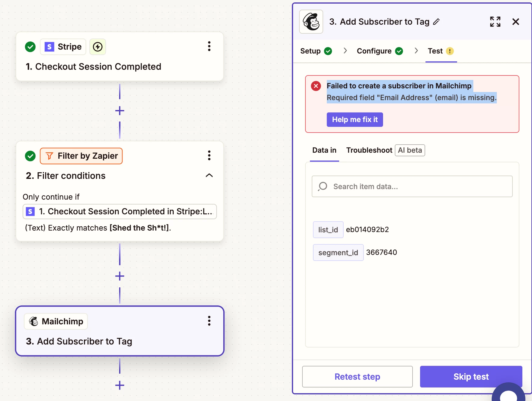Image resolution: width=532 pixels, height=401 pixels.
Task: Click the "3. Add Subscriber to Tag" panel title
Action: [x=379, y=22]
